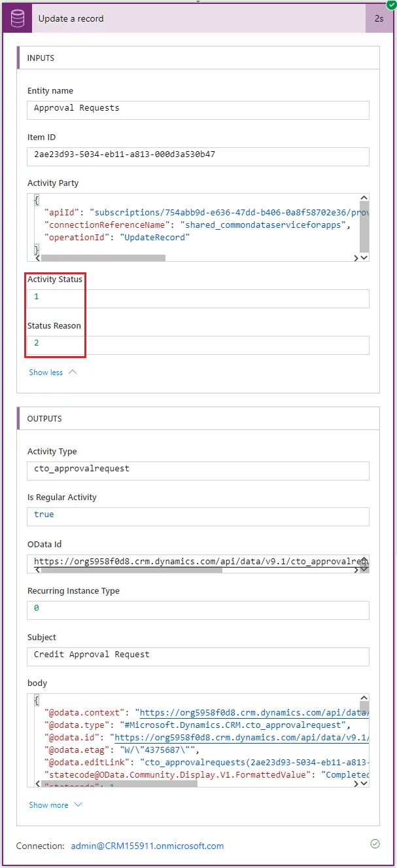Click the Activity Party label
The image size is (397, 868).
[53, 183]
